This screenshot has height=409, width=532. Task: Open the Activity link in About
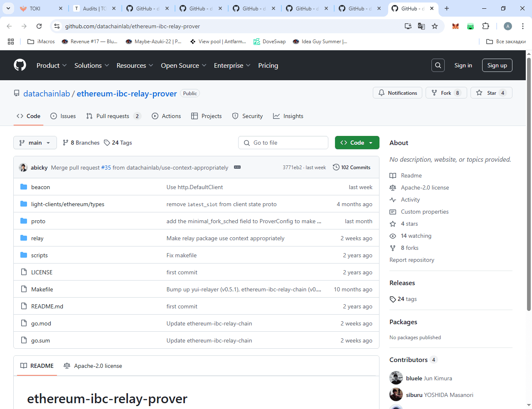coord(410,200)
